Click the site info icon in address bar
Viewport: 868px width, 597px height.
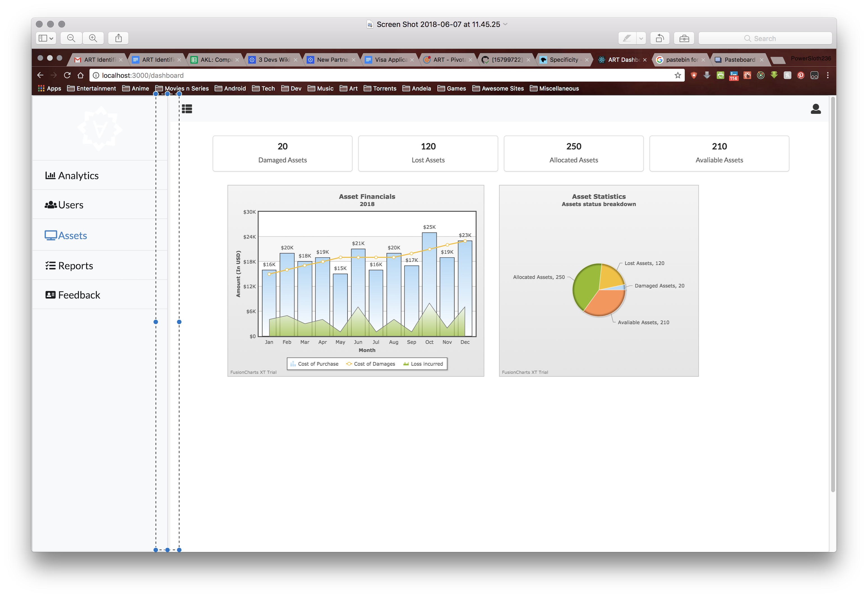(x=96, y=75)
